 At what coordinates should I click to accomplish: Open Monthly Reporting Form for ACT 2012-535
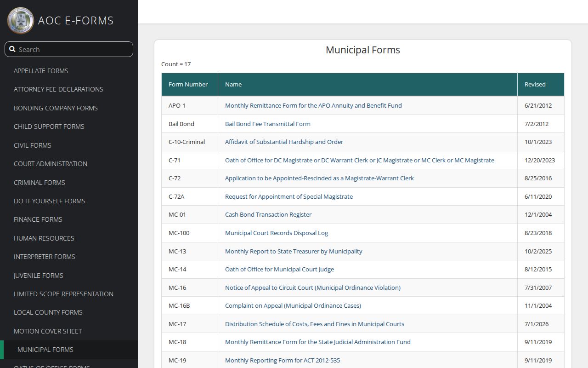(x=283, y=360)
